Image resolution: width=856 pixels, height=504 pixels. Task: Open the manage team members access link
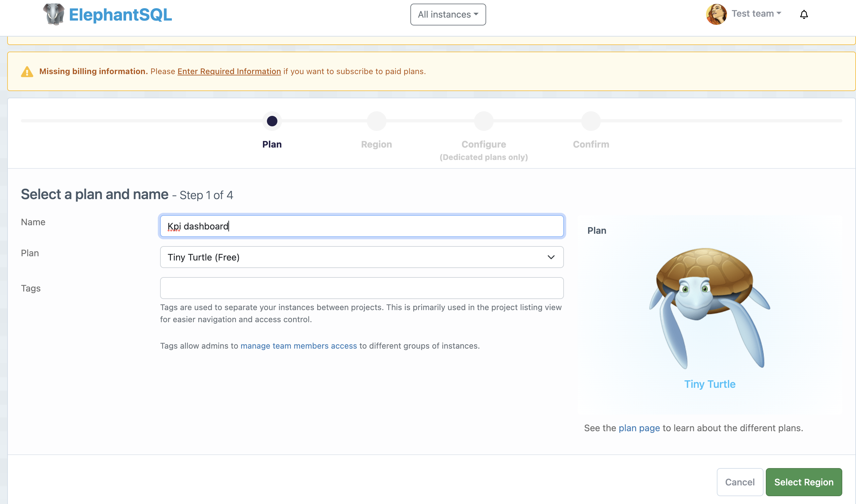pyautogui.click(x=299, y=346)
